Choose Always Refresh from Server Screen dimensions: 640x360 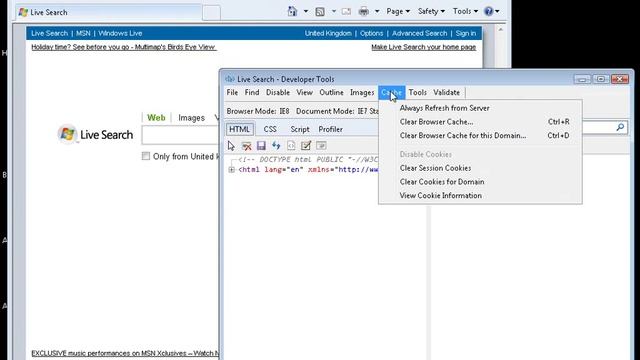click(x=480, y=108)
